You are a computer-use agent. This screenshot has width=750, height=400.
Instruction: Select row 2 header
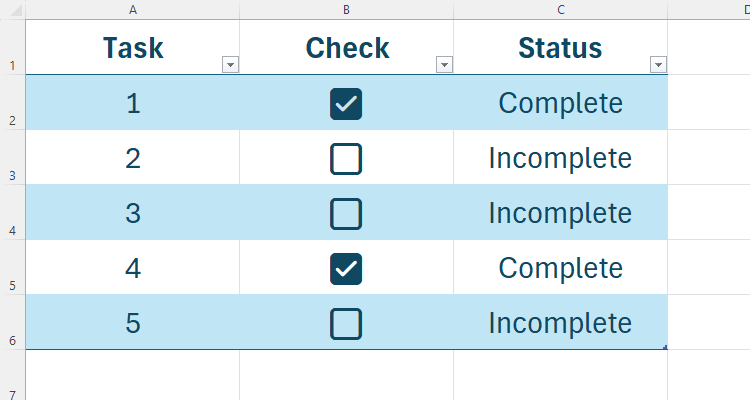pyautogui.click(x=11, y=121)
